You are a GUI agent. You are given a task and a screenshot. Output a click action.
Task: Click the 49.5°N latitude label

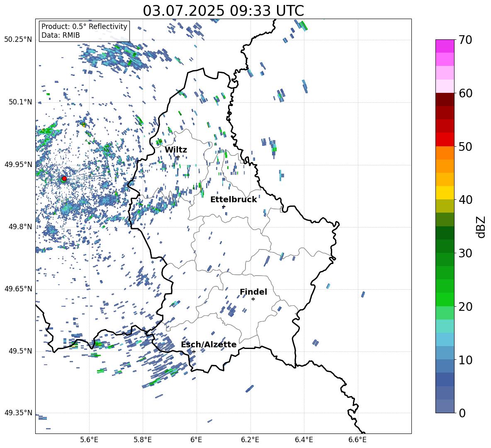click(x=20, y=351)
